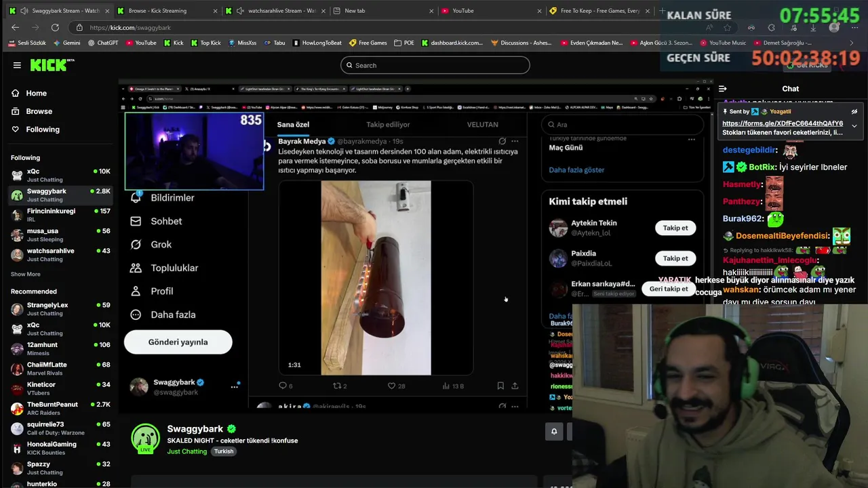This screenshot has width=868, height=488.
Task: Open the Kick hamburger sidebar menu
Action: pos(17,65)
